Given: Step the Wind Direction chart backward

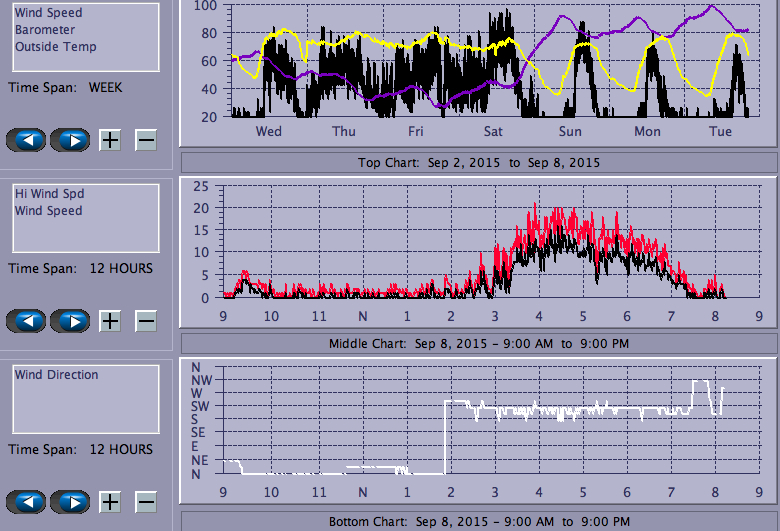Looking at the screenshot, I should [x=32, y=502].
